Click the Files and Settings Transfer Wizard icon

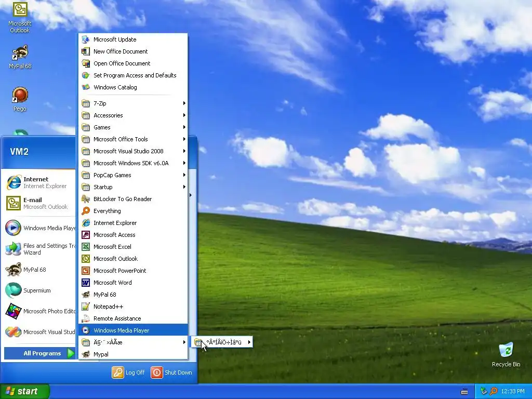click(x=13, y=249)
